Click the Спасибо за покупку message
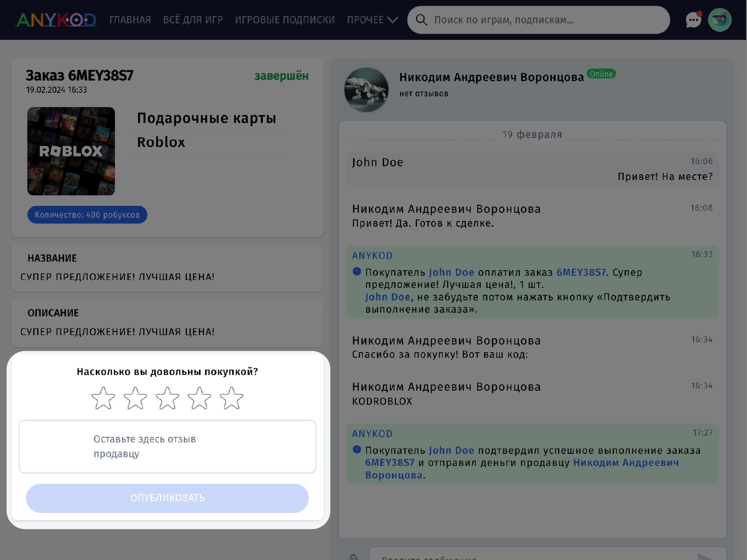The image size is (747, 560). pyautogui.click(x=440, y=354)
